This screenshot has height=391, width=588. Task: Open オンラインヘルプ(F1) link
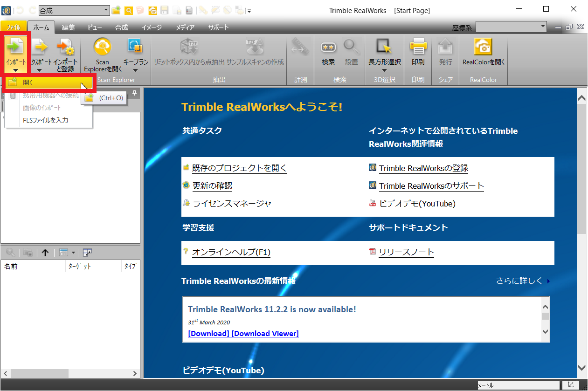[231, 252]
